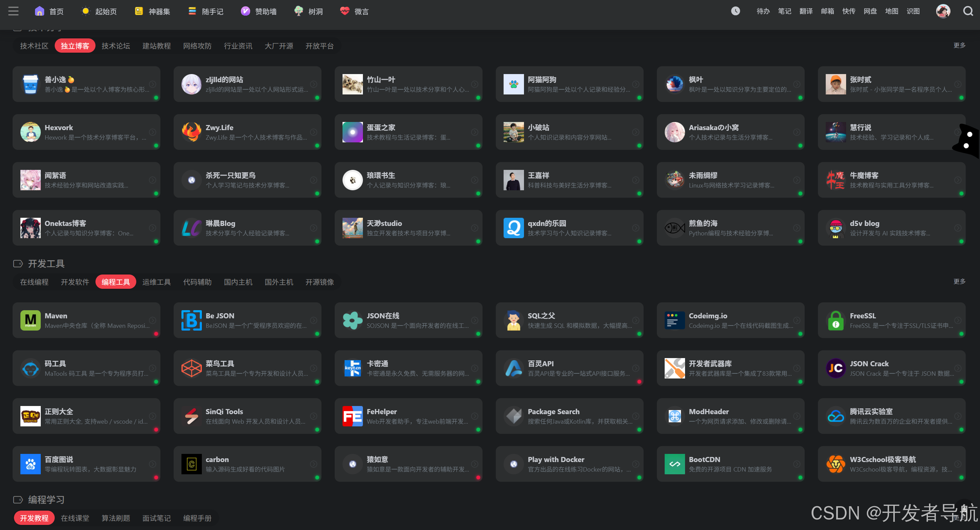Open the 善小逸 blog card
Image resolution: width=980 pixels, height=530 pixels.
tap(86, 84)
